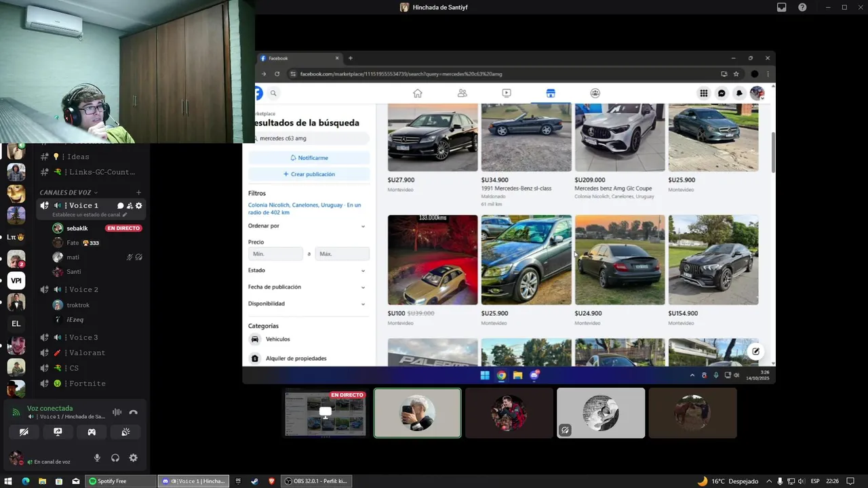Click Crear publicación button
The image size is (868, 488).
point(309,174)
